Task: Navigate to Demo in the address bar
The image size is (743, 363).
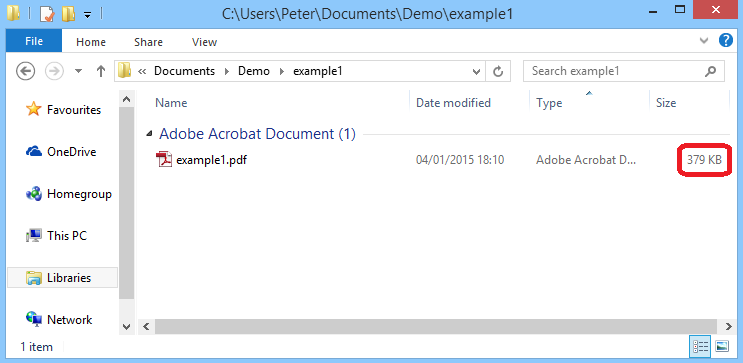Action: [x=254, y=71]
